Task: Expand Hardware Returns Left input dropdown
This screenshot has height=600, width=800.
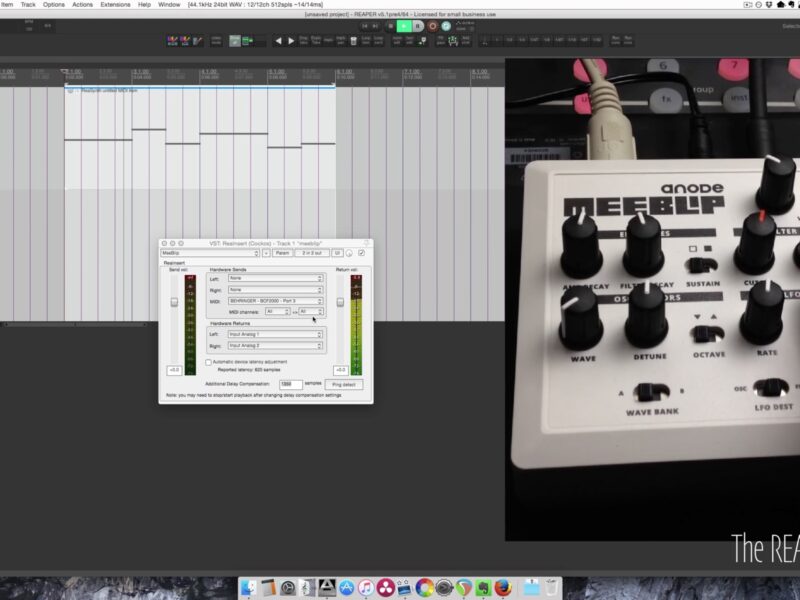Action: click(x=276, y=334)
